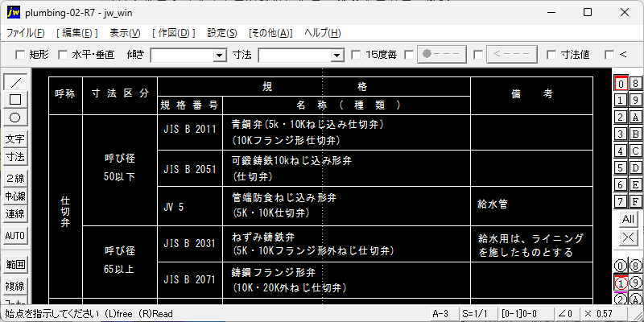
Task: Activate the 文字 text tool
Action: click(15, 139)
